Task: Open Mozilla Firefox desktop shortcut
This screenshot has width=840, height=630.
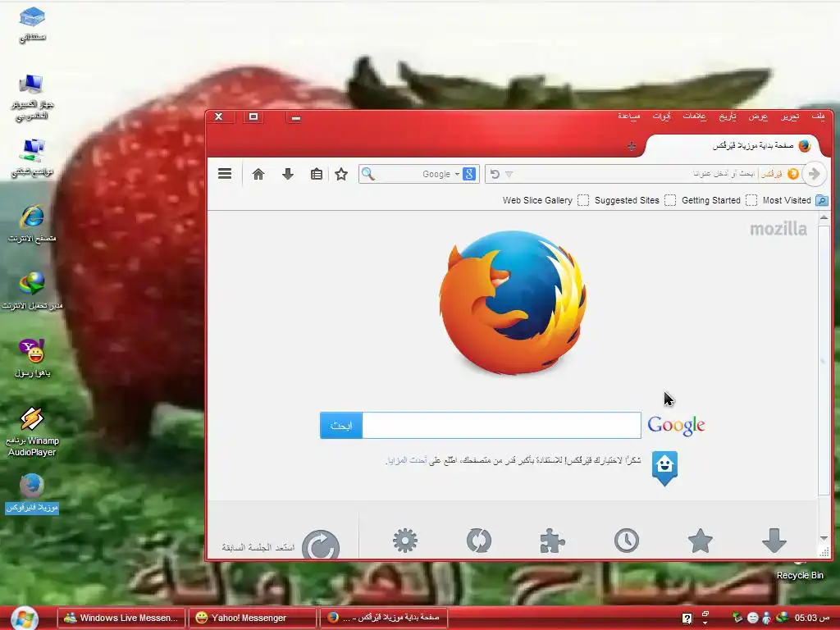Action: coord(32,493)
